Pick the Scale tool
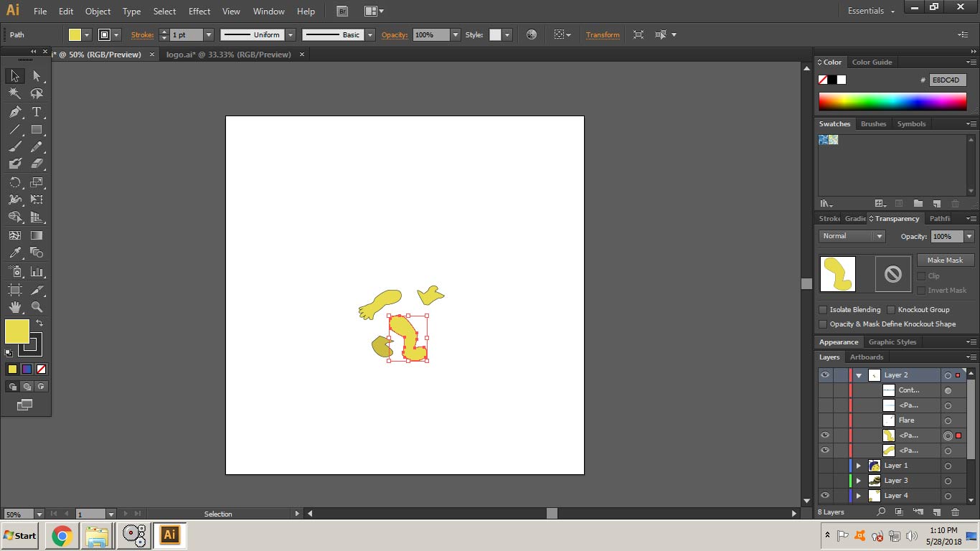Viewport: 980px width, 551px height. 37,182
